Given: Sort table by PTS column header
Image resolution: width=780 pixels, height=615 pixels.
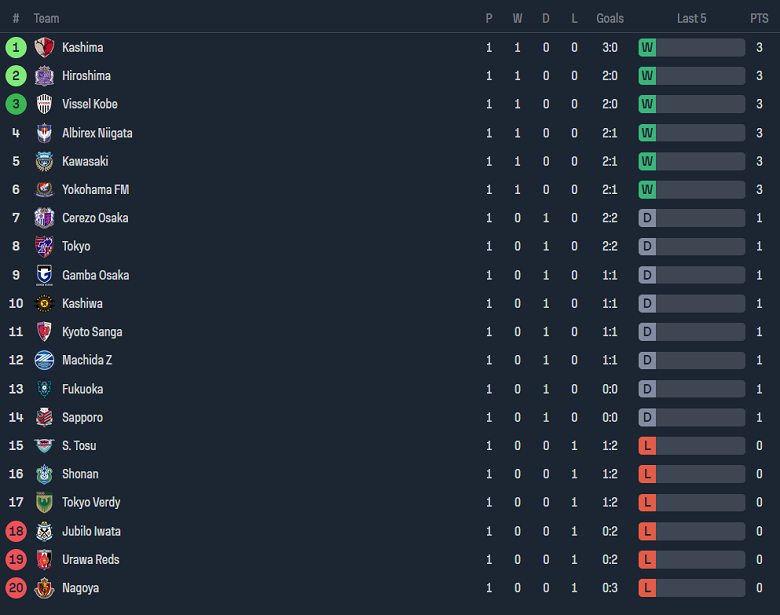Looking at the screenshot, I should (x=759, y=18).
